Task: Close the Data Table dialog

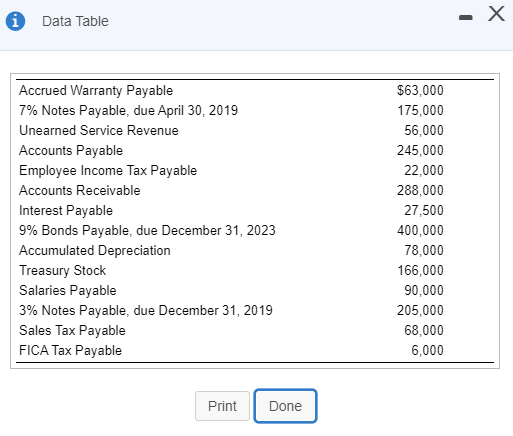Action: click(496, 14)
